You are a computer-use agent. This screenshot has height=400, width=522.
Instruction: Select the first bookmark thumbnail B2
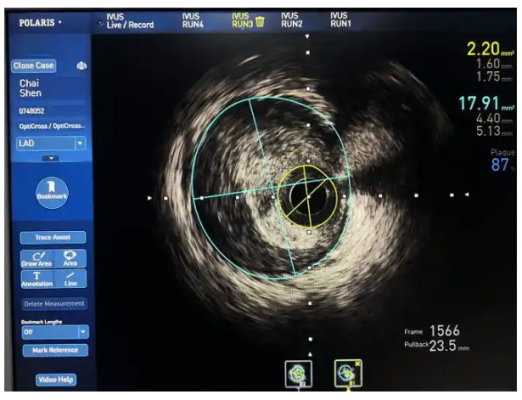click(x=298, y=374)
